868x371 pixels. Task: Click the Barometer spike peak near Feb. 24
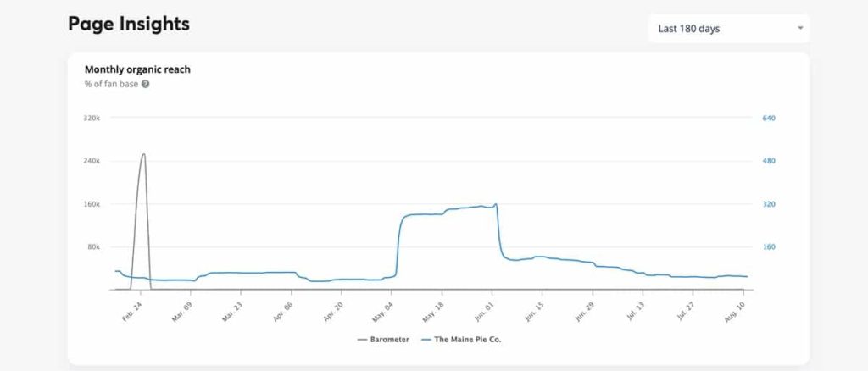coord(143,155)
